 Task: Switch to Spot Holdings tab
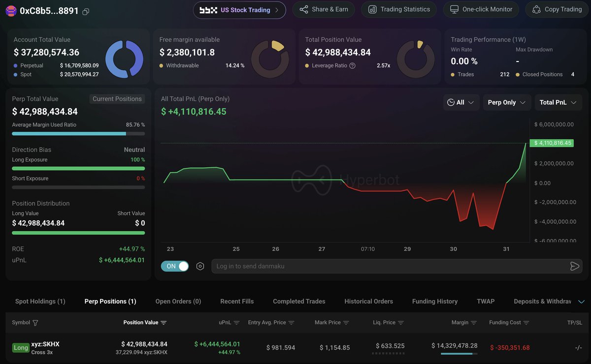pos(40,302)
